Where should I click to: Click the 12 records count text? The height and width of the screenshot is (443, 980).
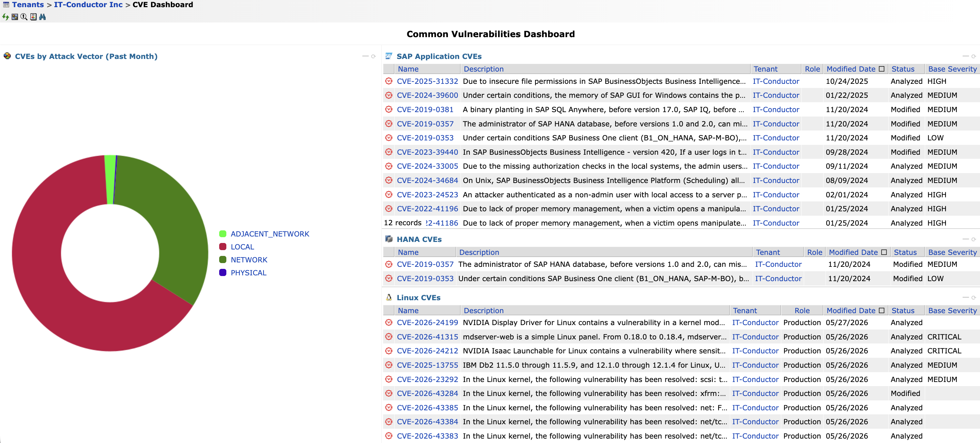[x=403, y=223]
